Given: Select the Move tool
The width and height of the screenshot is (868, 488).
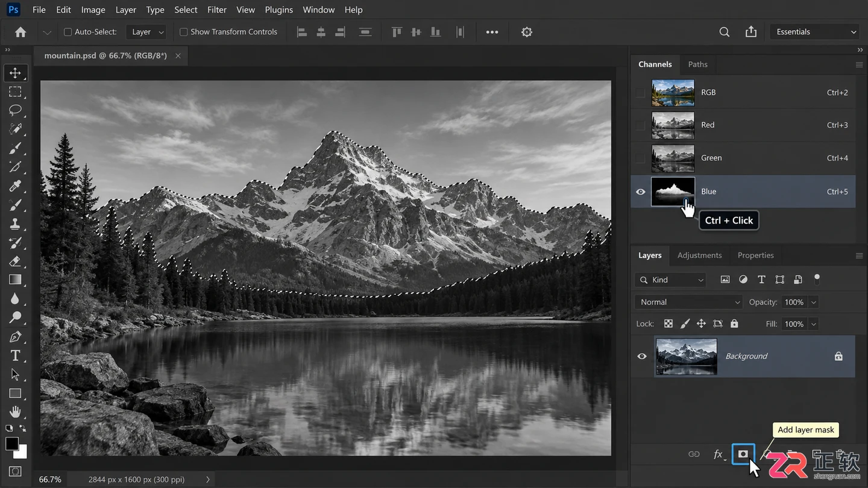Looking at the screenshot, I should [15, 73].
